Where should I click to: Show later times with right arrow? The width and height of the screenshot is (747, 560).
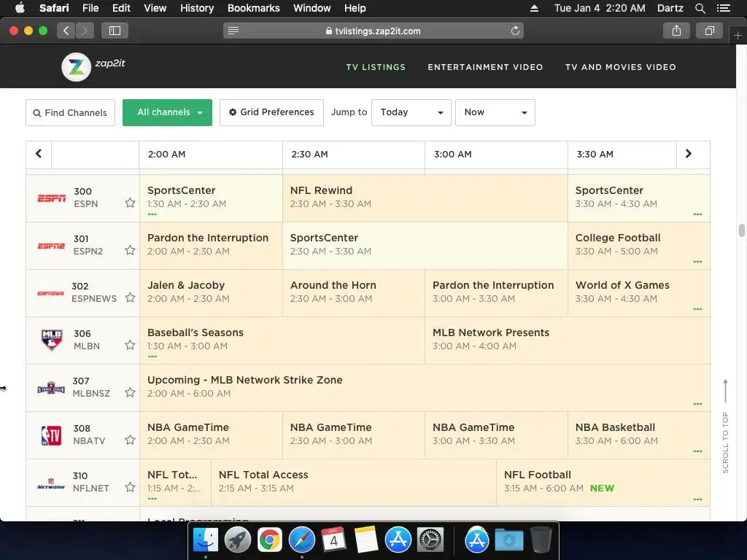[689, 154]
